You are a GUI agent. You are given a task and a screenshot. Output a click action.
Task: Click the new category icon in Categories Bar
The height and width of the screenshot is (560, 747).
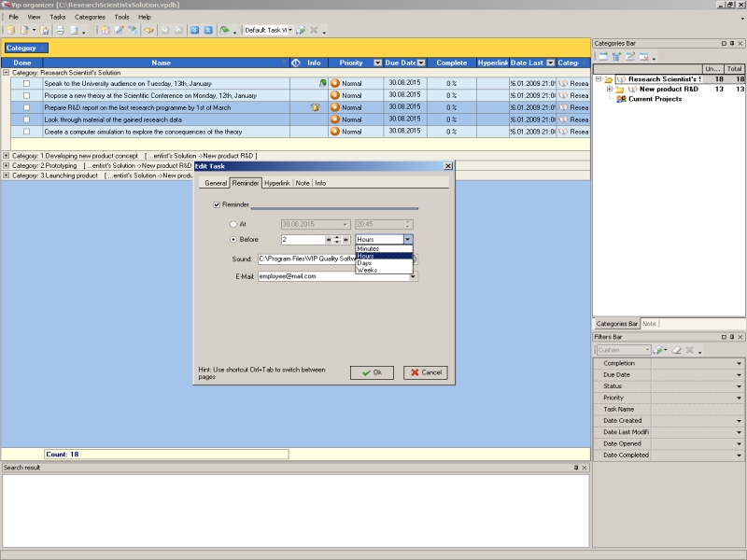[x=603, y=57]
